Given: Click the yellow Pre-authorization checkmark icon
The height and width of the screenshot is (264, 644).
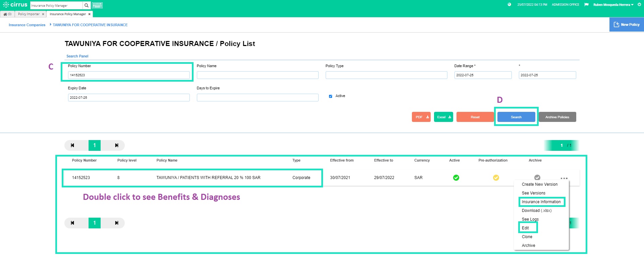Looking at the screenshot, I should [496, 178].
